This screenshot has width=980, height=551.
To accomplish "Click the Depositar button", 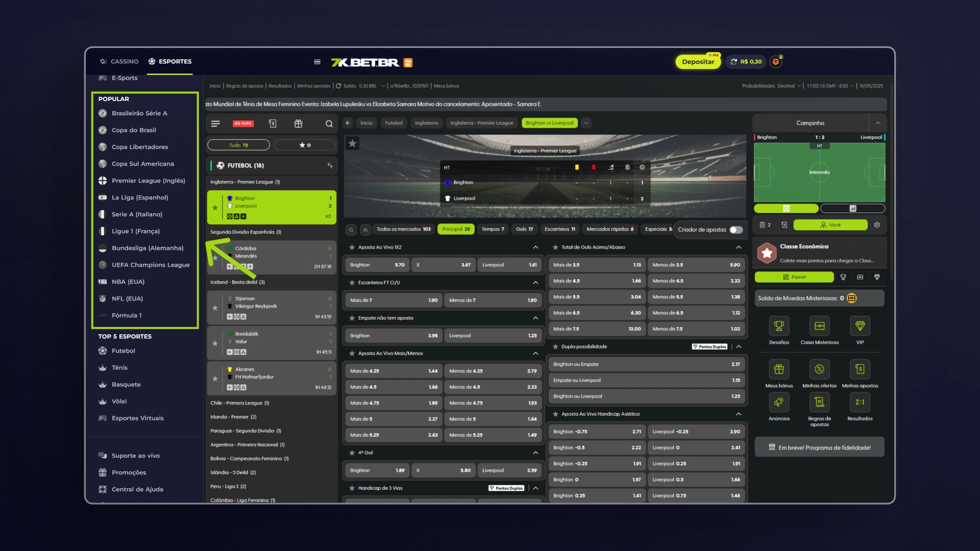I will coord(698,62).
